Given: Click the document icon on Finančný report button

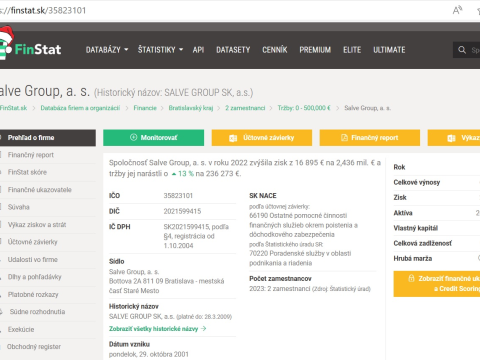Looking at the screenshot, I should click(344, 138).
